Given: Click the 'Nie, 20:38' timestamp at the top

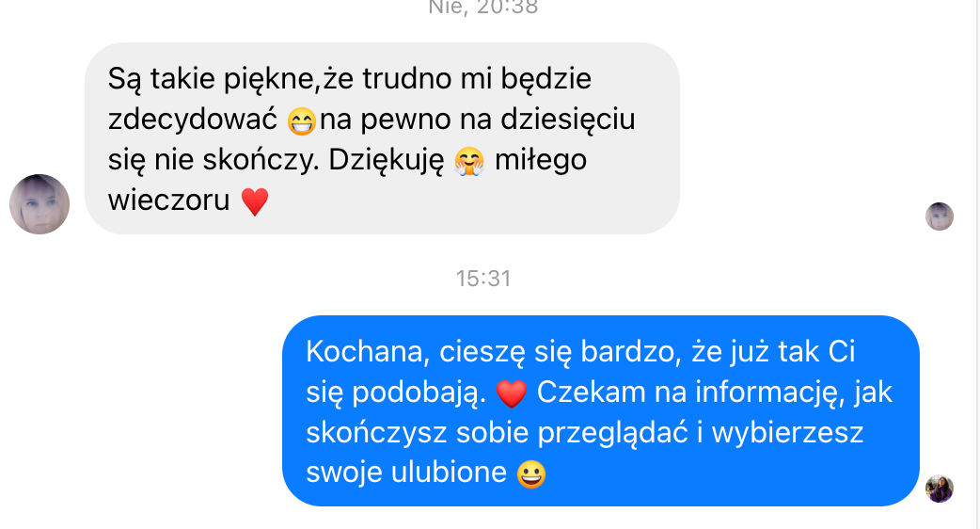Looking at the screenshot, I should click(483, 8).
